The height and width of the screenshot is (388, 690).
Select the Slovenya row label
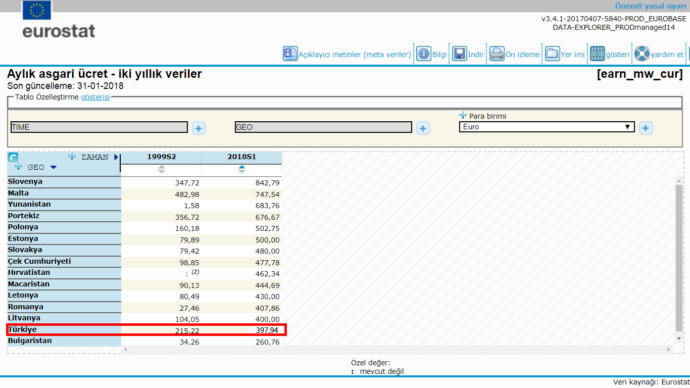point(25,181)
